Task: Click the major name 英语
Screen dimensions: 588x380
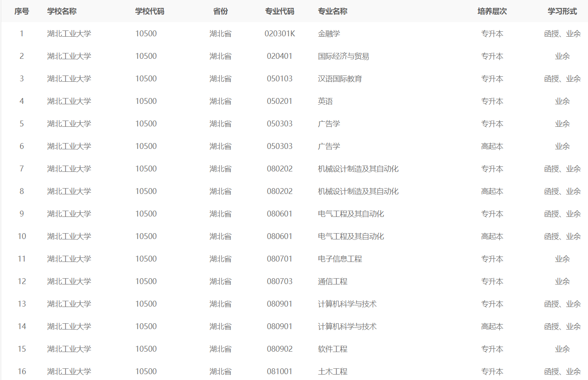Action: click(325, 101)
